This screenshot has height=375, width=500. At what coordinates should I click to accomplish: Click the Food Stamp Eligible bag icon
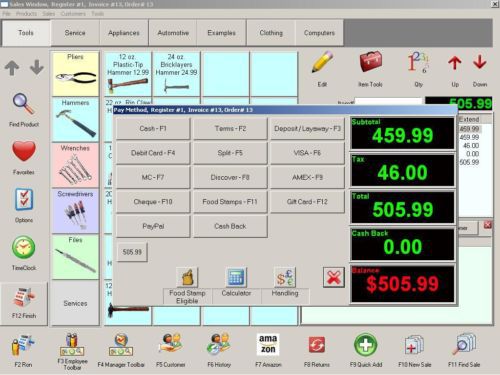[187, 277]
